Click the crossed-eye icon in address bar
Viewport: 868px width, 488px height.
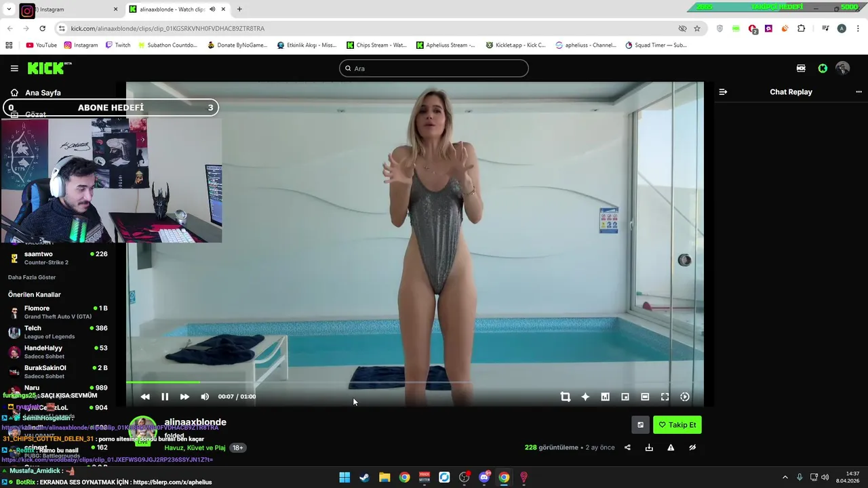click(682, 28)
